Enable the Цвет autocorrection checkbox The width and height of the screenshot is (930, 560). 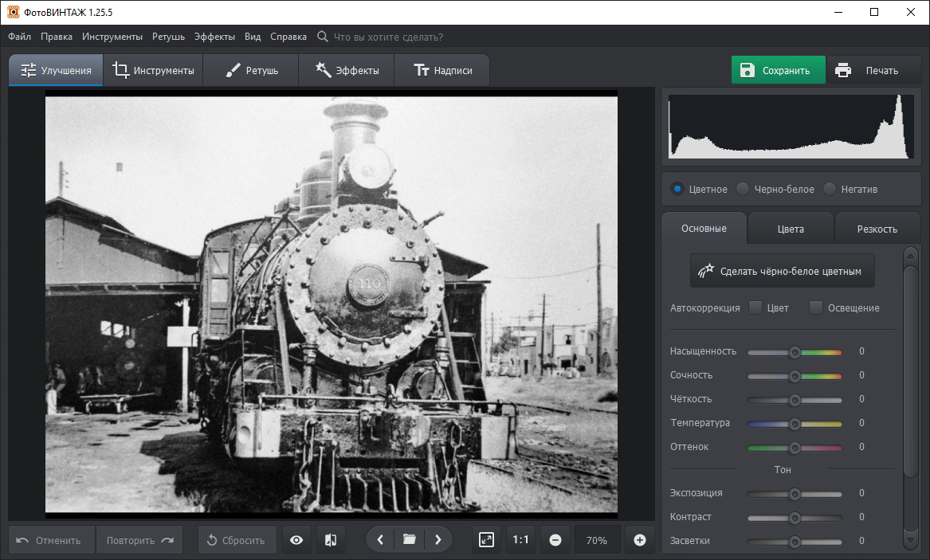[755, 307]
